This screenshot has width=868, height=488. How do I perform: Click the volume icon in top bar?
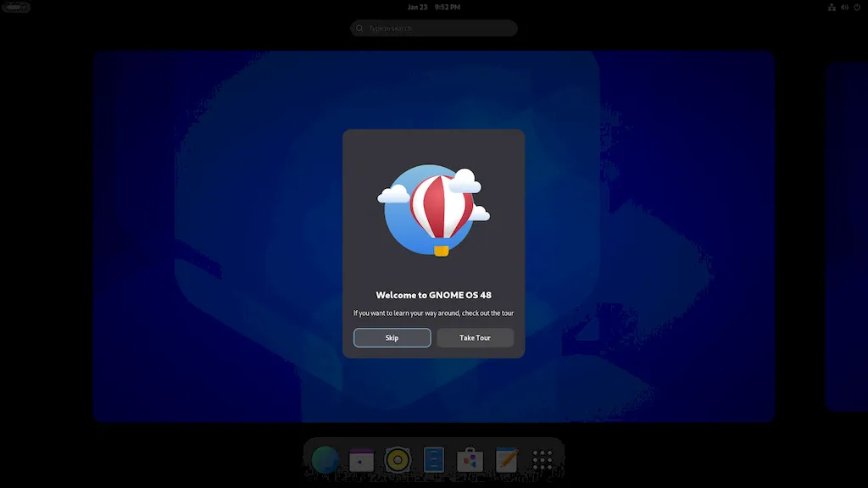point(844,7)
